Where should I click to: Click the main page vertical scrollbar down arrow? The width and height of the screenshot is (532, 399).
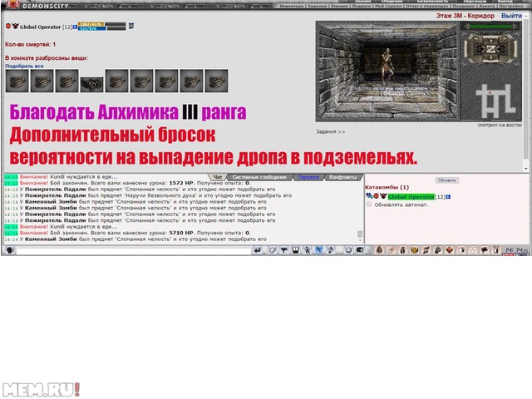point(526,168)
